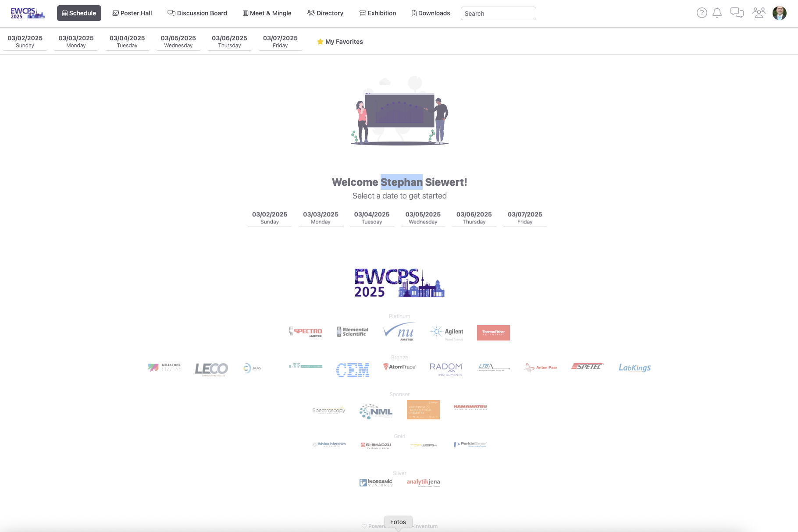Select Wednesday 03/05/2025 to get started
The image size is (798, 532).
click(423, 217)
